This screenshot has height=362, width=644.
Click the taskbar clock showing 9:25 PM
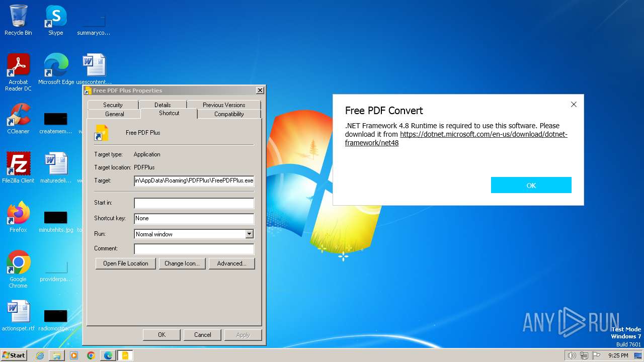[x=618, y=355]
